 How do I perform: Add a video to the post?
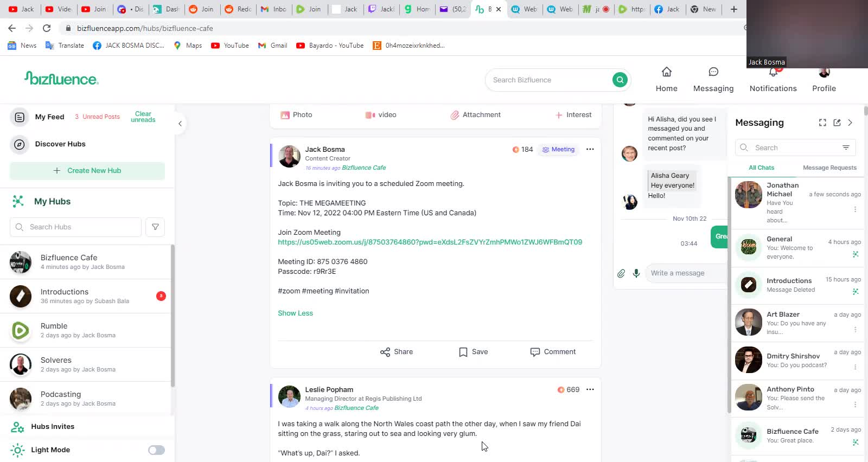[381, 115]
